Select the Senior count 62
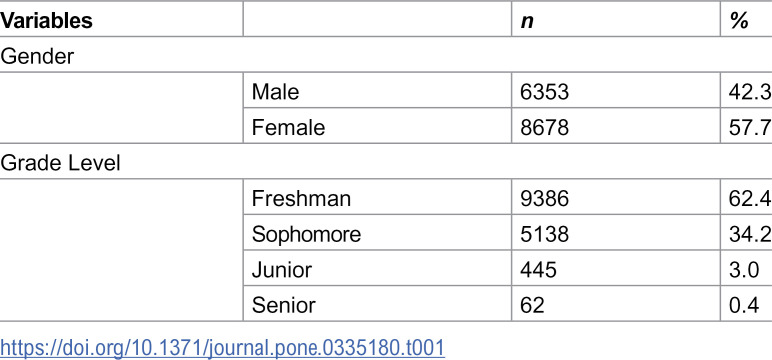Viewport: 772px width, 360px height. pyautogui.click(x=532, y=305)
